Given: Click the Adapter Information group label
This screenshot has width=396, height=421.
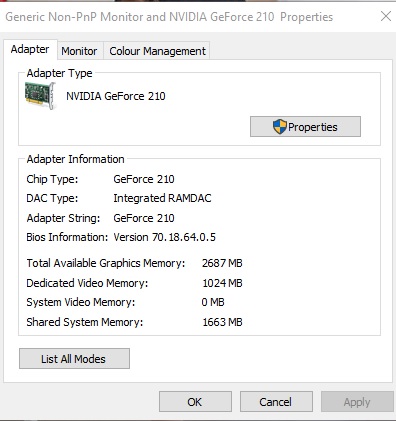Looking at the screenshot, I should coord(75,159).
